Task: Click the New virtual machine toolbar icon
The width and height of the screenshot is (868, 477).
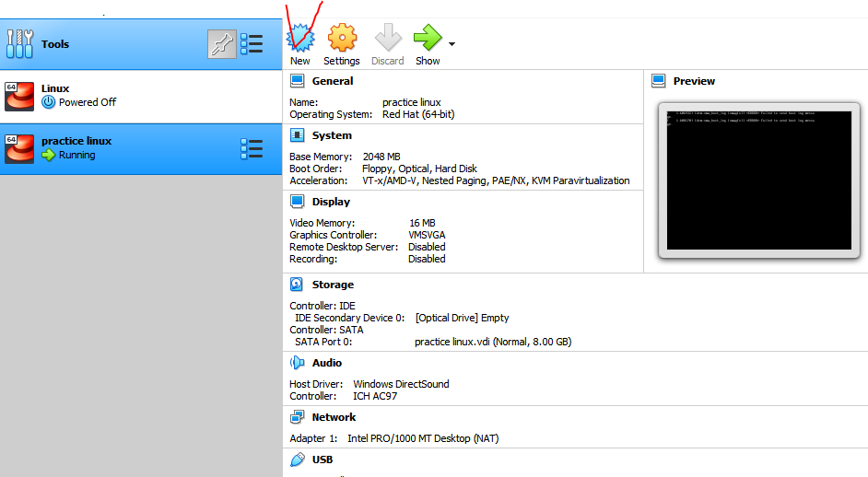Action: (300, 38)
